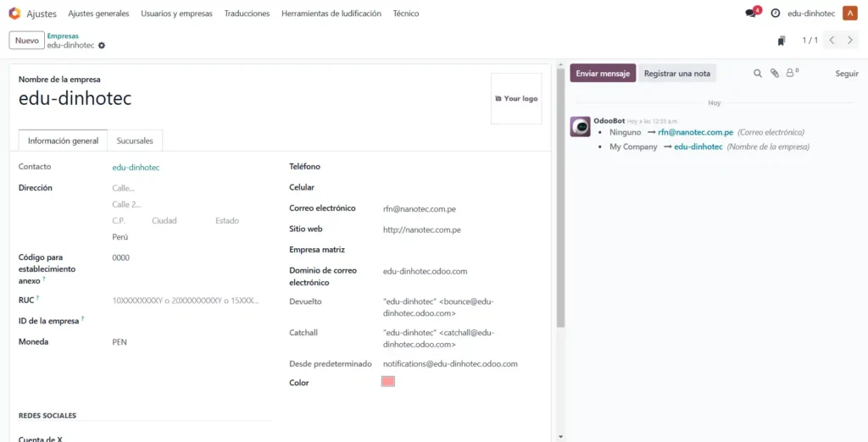Open Herramientas de ludificación menu

tap(331, 14)
